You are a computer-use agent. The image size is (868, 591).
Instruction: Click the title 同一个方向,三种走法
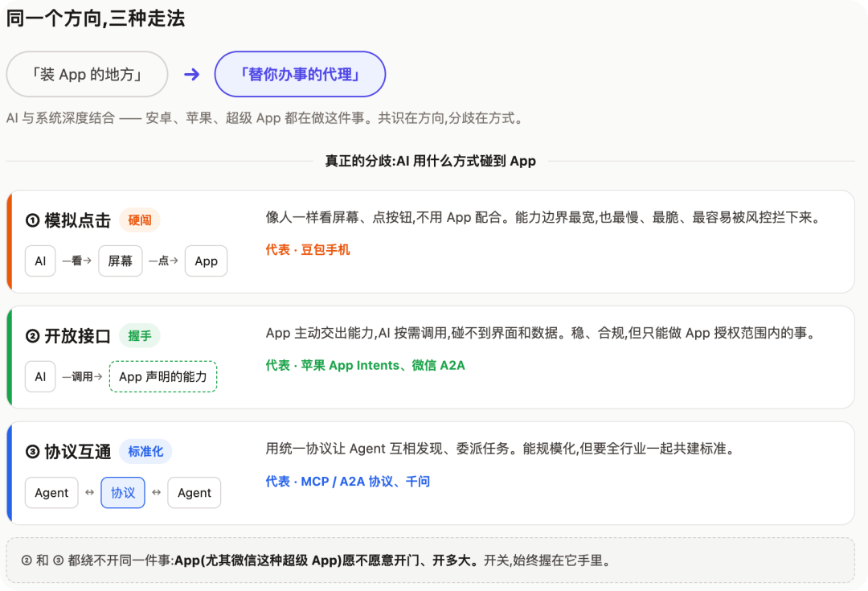pyautogui.click(x=95, y=18)
